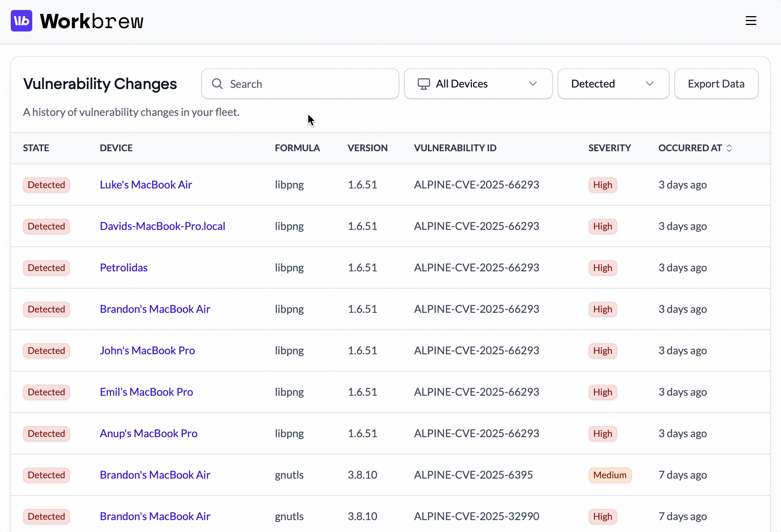This screenshot has width=781, height=532.
Task: Click the Workbrew logo icon
Action: [22, 21]
